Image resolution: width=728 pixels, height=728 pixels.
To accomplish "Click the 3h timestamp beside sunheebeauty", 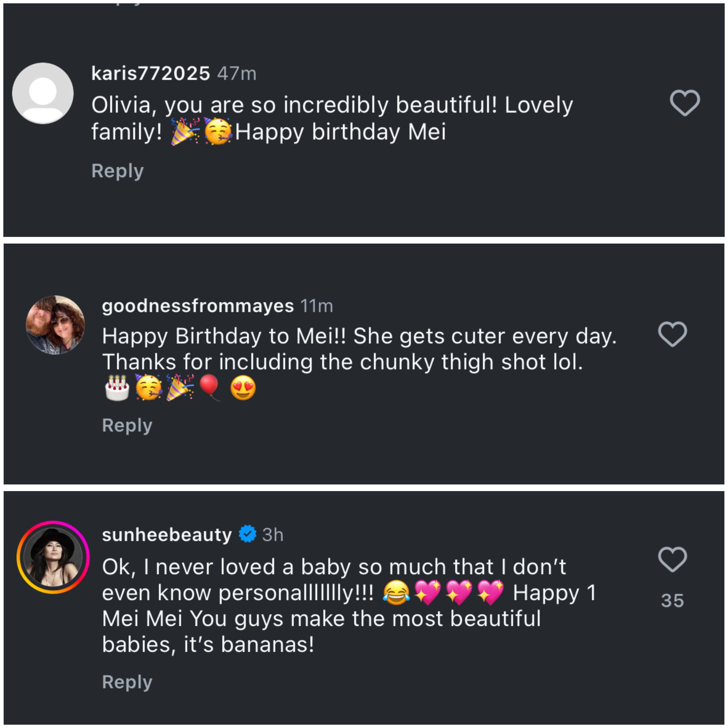I will click(273, 535).
